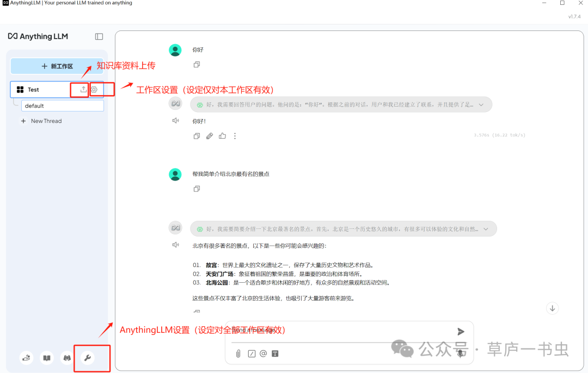Viewport: 588px width, 373px height.
Task: Click the user message text 你好
Action: (x=198, y=50)
